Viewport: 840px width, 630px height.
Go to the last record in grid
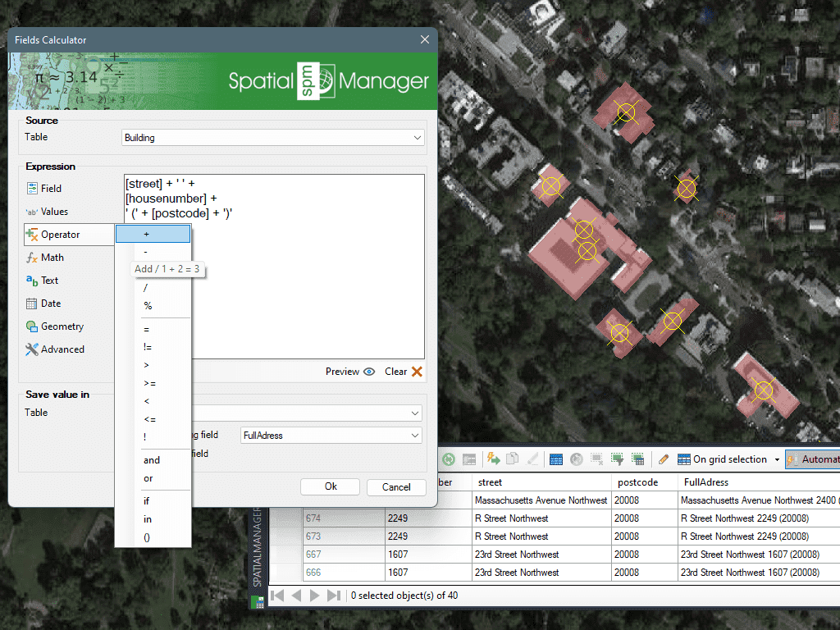(x=334, y=596)
